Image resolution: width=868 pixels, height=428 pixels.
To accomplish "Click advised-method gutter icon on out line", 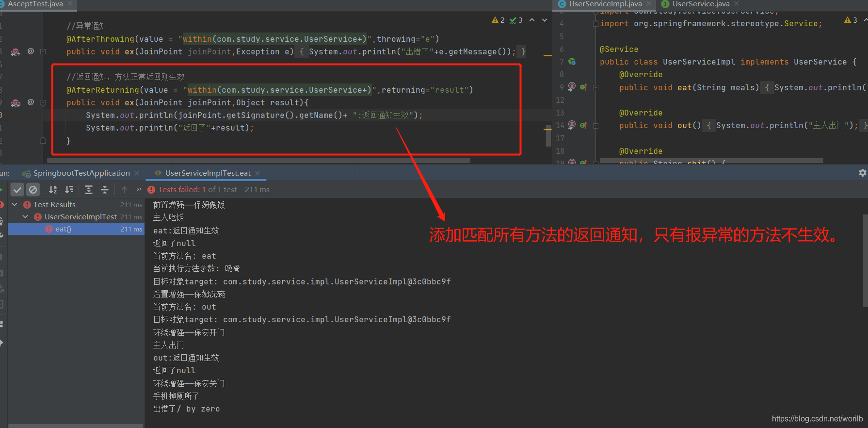I will (x=572, y=125).
